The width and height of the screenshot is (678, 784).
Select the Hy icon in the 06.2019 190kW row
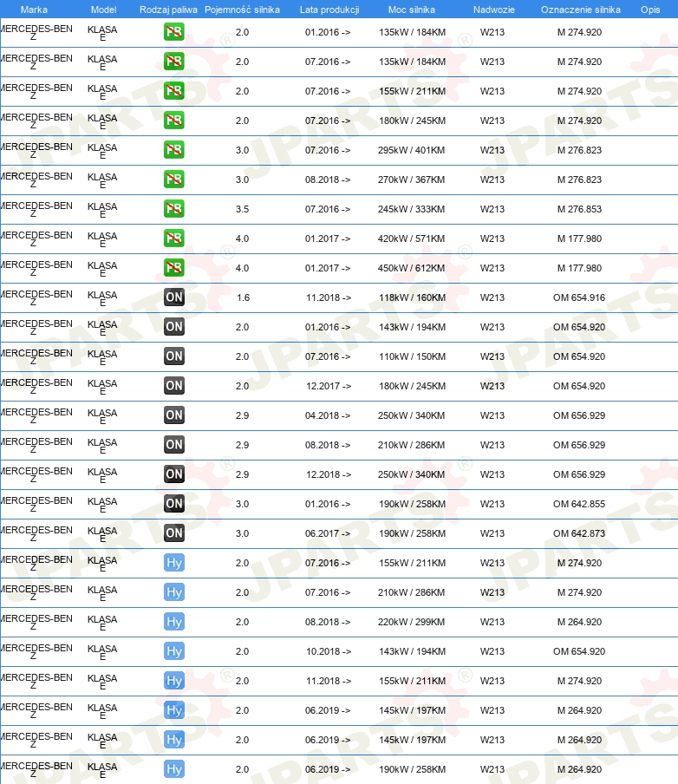coord(174,769)
